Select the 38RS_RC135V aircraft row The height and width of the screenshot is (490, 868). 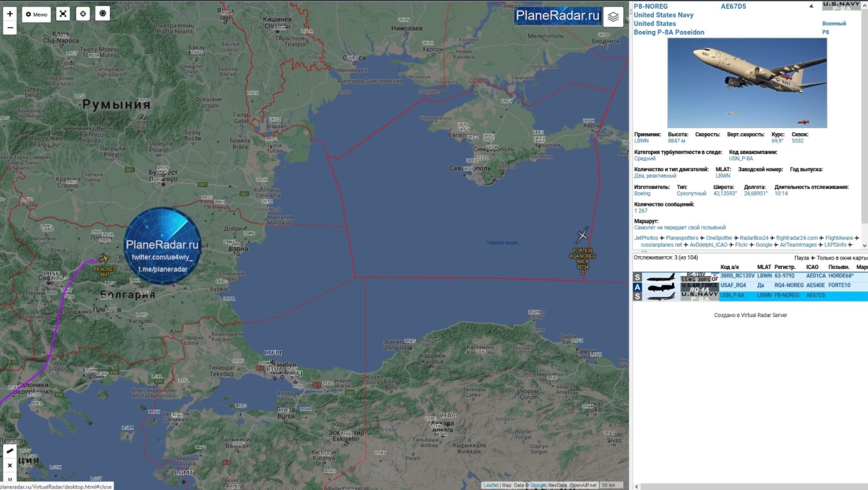tap(750, 276)
